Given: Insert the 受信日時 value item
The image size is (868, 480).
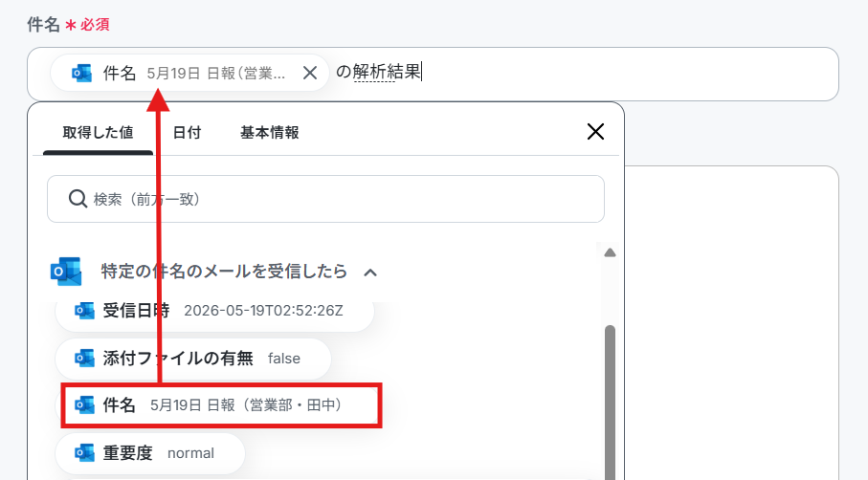Looking at the screenshot, I should pyautogui.click(x=214, y=312).
